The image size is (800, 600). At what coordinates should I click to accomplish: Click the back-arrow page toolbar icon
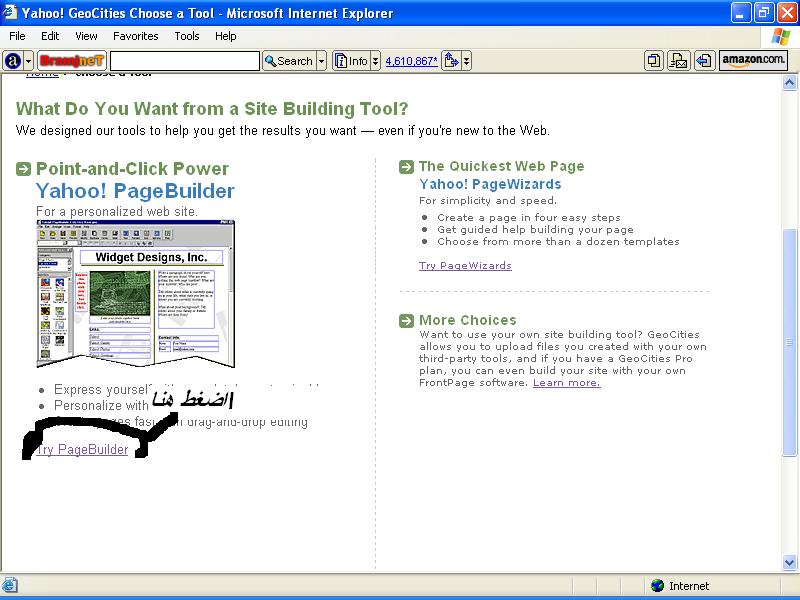pyautogui.click(x=705, y=61)
